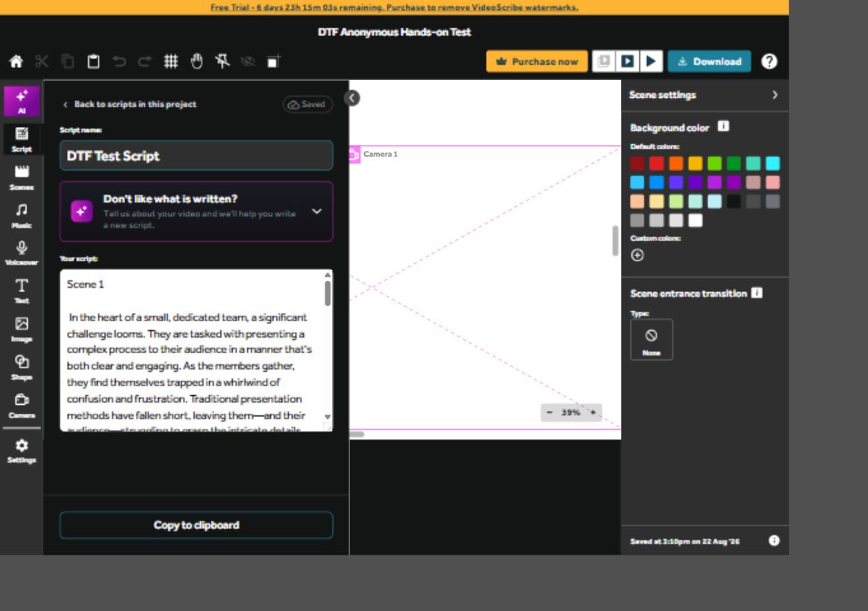Pick the orange background swatch

[x=676, y=164]
